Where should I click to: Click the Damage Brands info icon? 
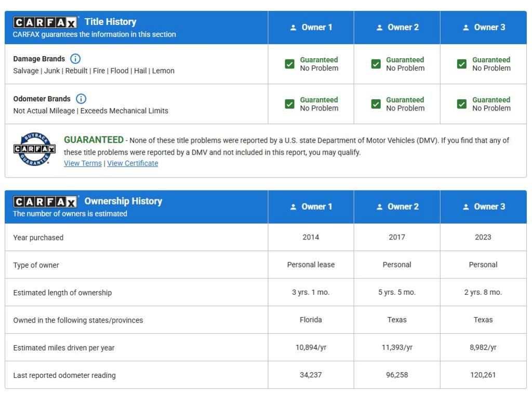75,59
